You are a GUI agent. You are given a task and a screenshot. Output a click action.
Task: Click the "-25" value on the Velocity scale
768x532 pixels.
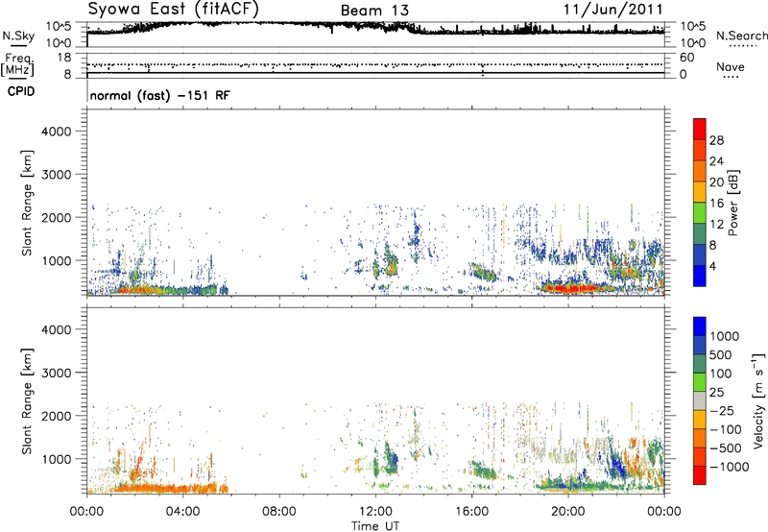click(x=722, y=411)
